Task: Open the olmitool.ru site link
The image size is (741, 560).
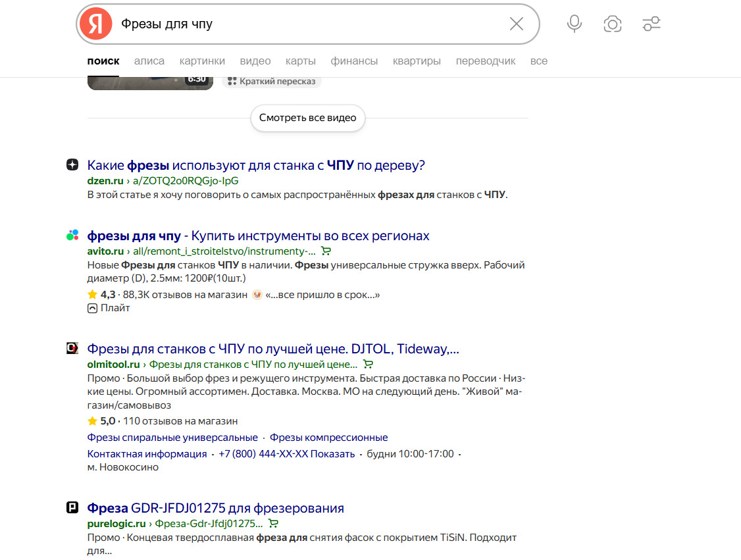Action: pos(113,365)
